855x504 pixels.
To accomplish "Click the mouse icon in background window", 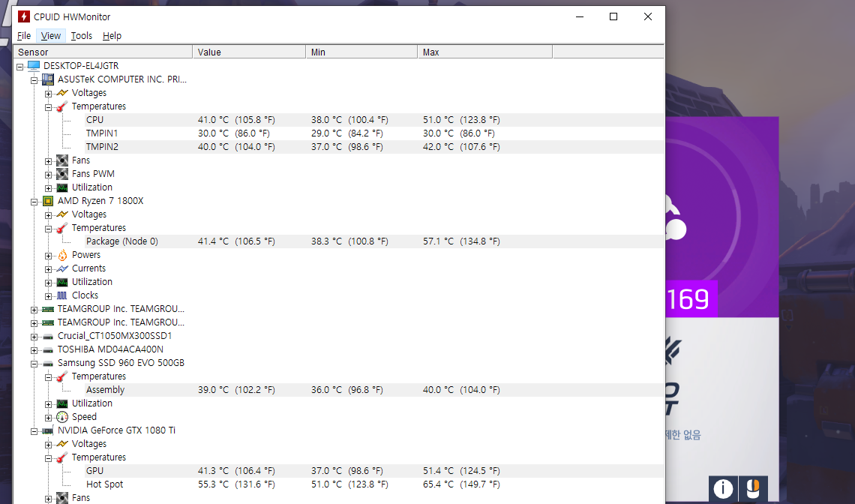I will click(x=753, y=488).
